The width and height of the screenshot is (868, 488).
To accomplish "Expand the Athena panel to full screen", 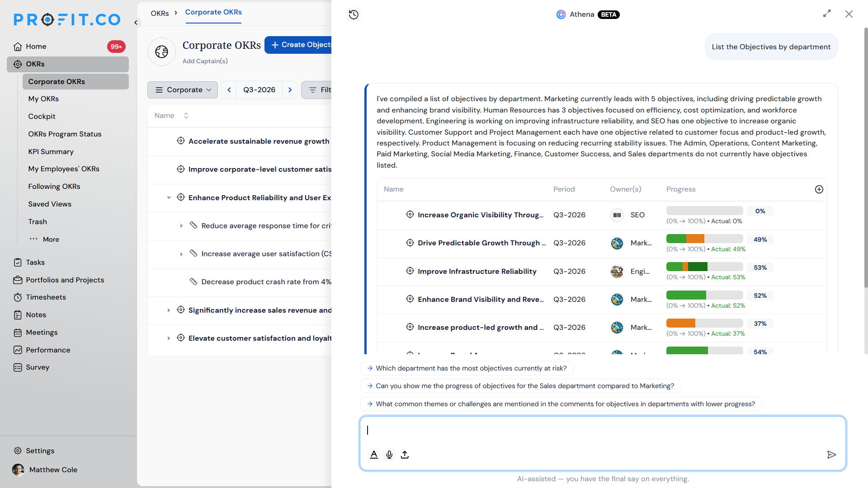I will coord(827,14).
